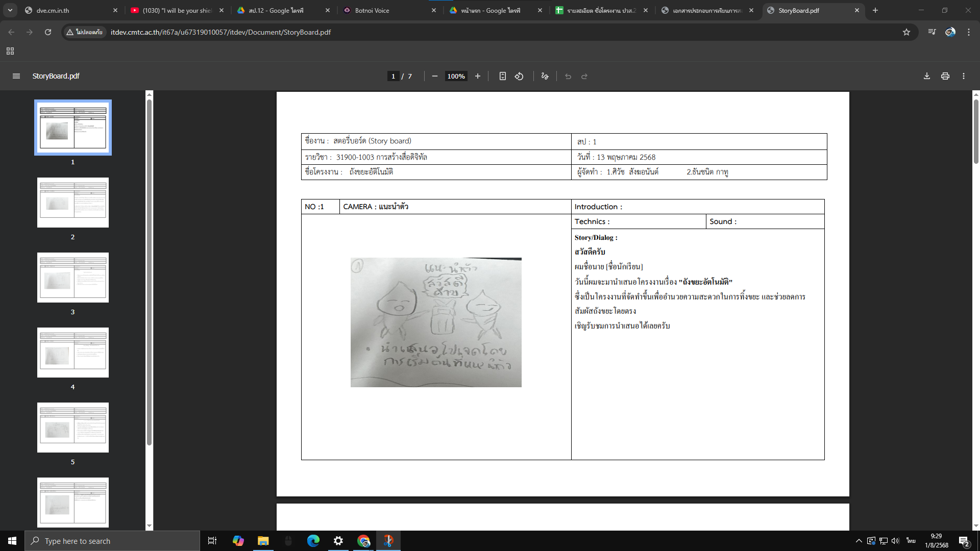Switch to the YouTube tab
Screen dimensions: 980x551
point(176,10)
